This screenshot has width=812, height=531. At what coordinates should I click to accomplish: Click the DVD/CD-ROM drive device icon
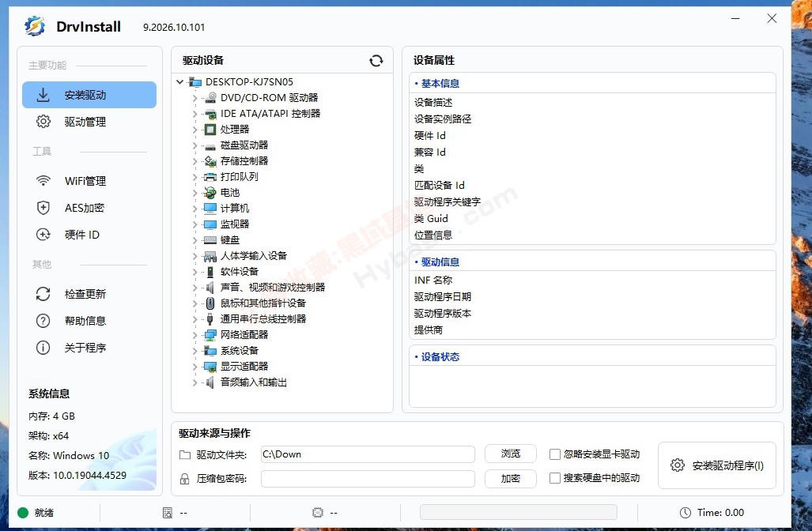pyautogui.click(x=210, y=97)
